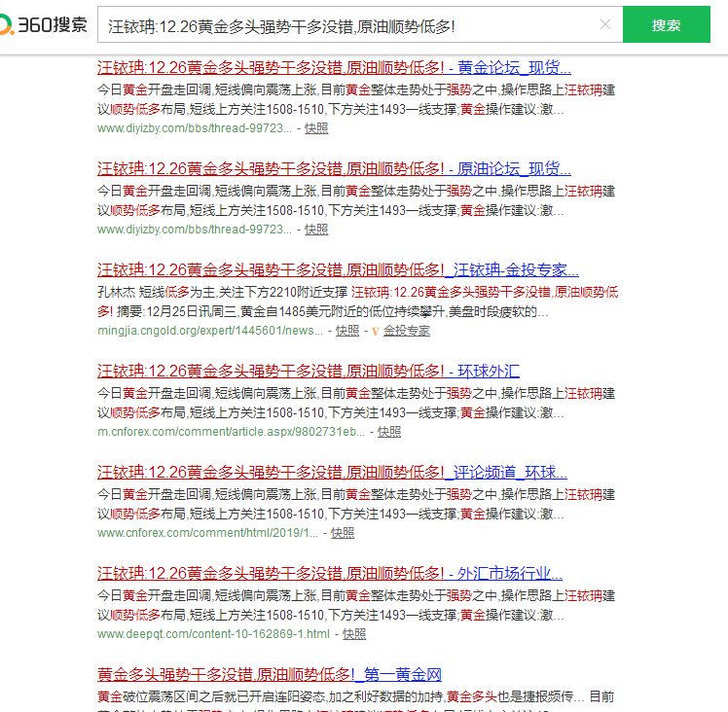Click the 金投专家 link

pos(406,331)
